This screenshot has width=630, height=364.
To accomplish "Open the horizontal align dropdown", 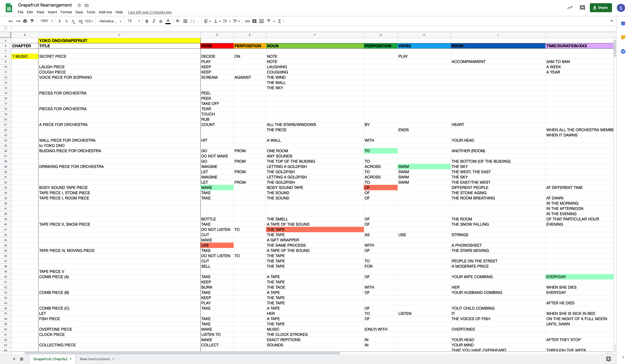I will pos(207,21).
